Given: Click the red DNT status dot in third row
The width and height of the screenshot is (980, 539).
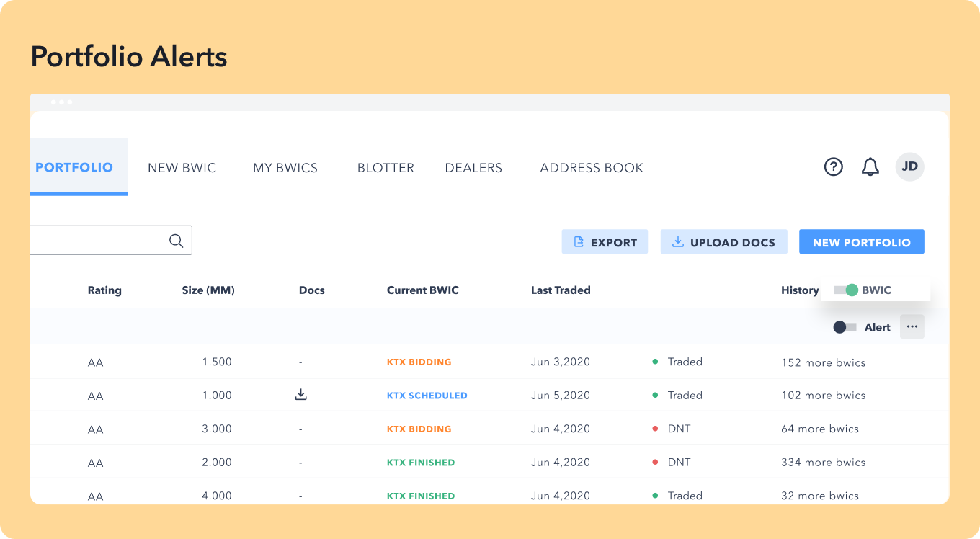Looking at the screenshot, I should (655, 429).
